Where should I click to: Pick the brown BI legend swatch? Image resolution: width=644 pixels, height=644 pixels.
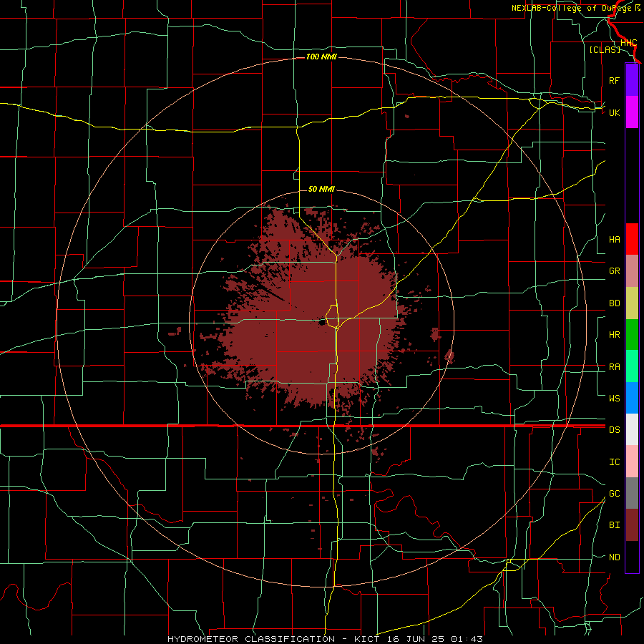tap(632, 525)
